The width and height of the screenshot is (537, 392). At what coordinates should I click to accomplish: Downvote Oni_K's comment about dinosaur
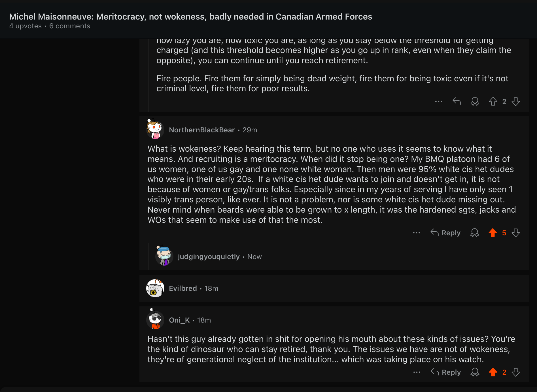tap(516, 372)
